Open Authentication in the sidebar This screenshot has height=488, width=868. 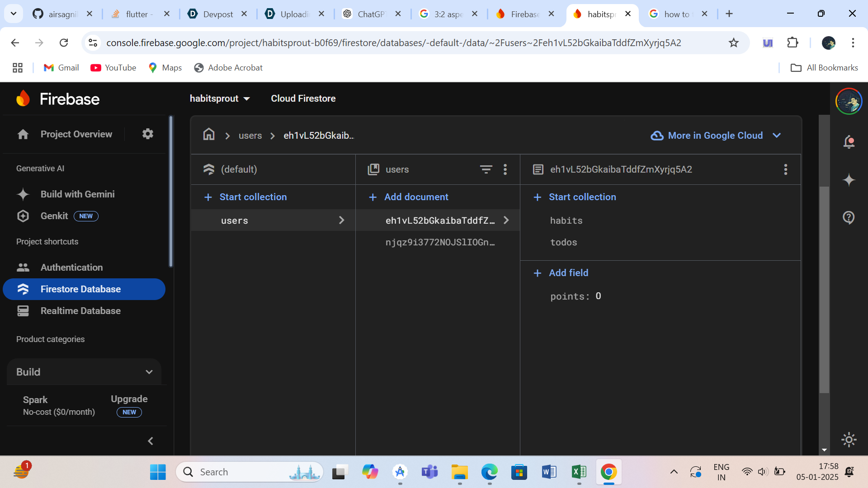(71, 267)
